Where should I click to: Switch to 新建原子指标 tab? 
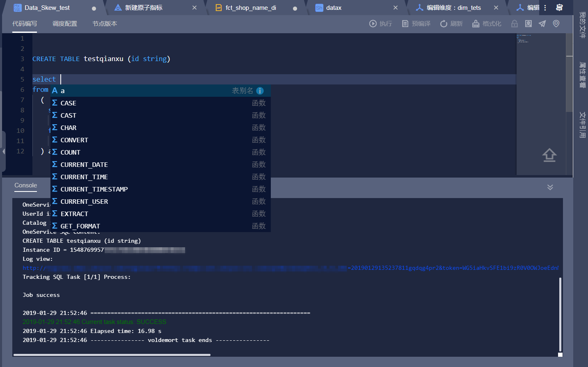click(x=143, y=8)
